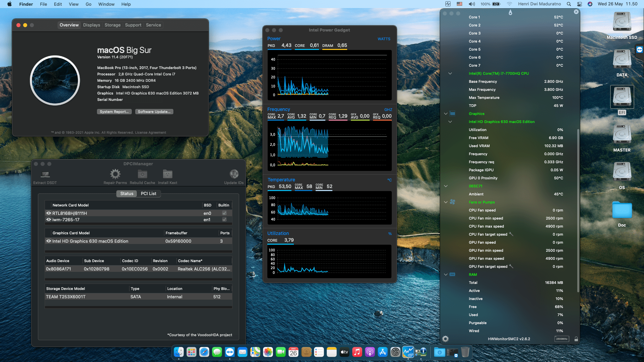Collapse Intel HD Graphics 630 subgroup

coord(450,122)
